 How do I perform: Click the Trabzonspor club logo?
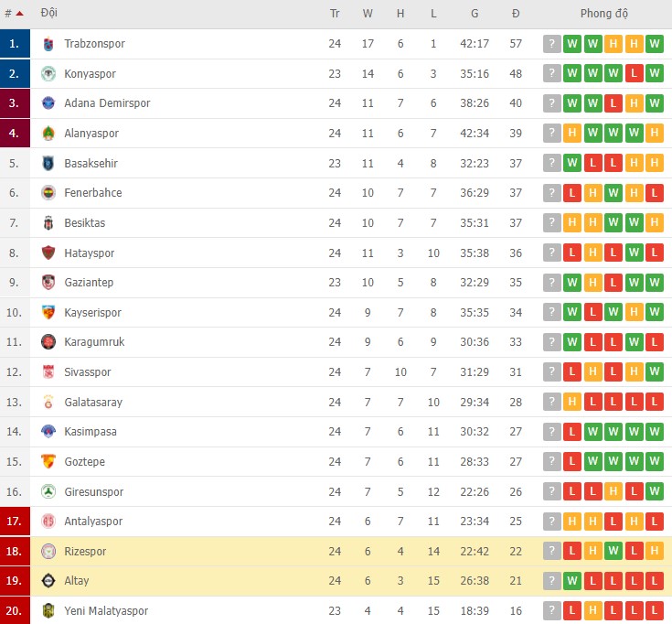point(48,44)
